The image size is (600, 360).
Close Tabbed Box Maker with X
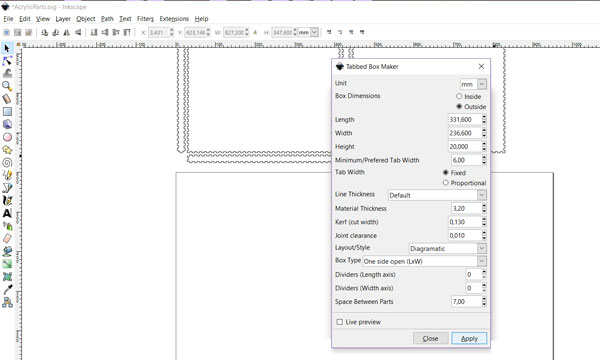[x=481, y=67]
